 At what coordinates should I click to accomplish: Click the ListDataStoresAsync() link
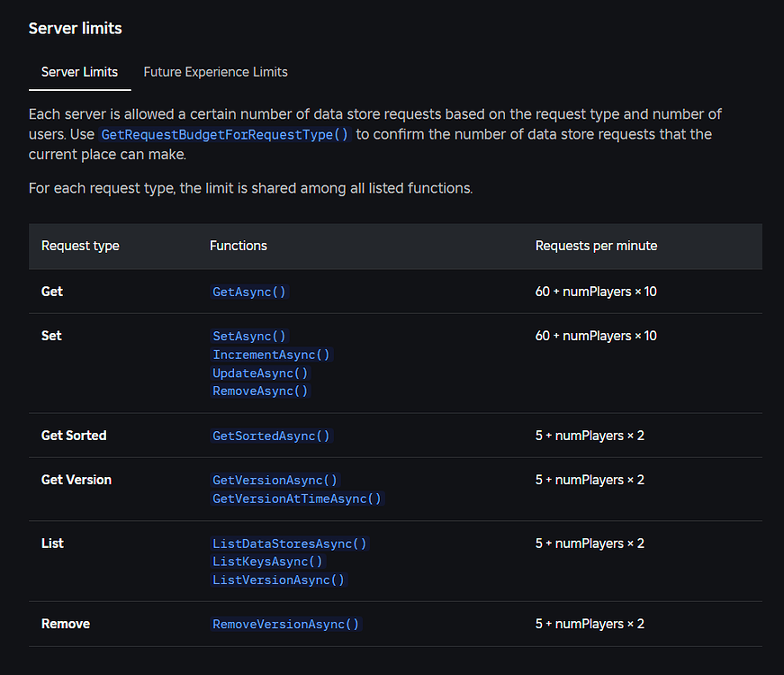click(289, 543)
